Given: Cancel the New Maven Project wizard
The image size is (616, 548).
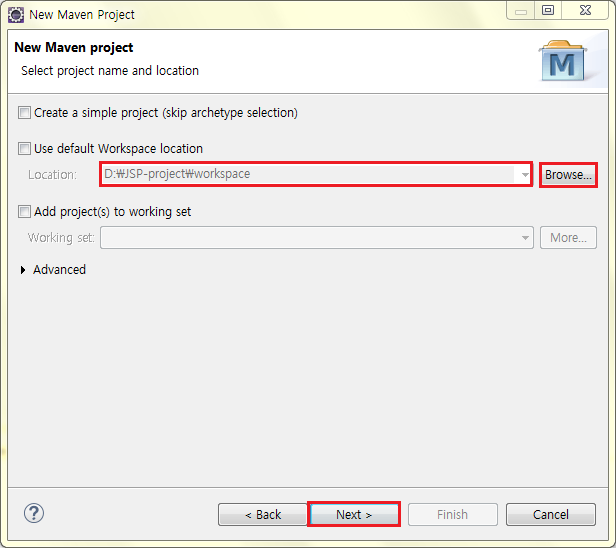Looking at the screenshot, I should coord(550,514).
